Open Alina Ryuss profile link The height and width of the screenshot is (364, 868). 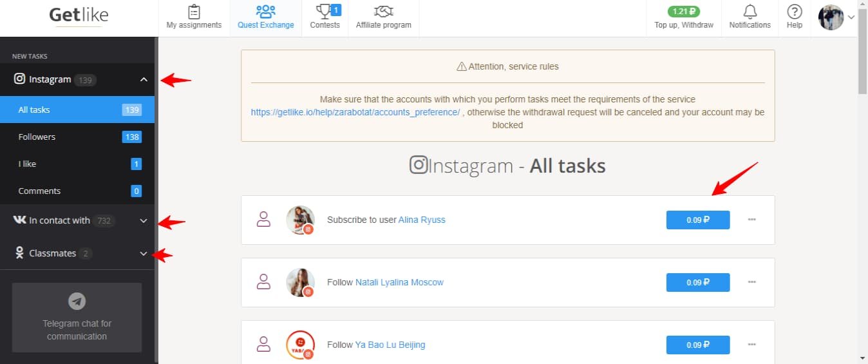[x=422, y=220]
